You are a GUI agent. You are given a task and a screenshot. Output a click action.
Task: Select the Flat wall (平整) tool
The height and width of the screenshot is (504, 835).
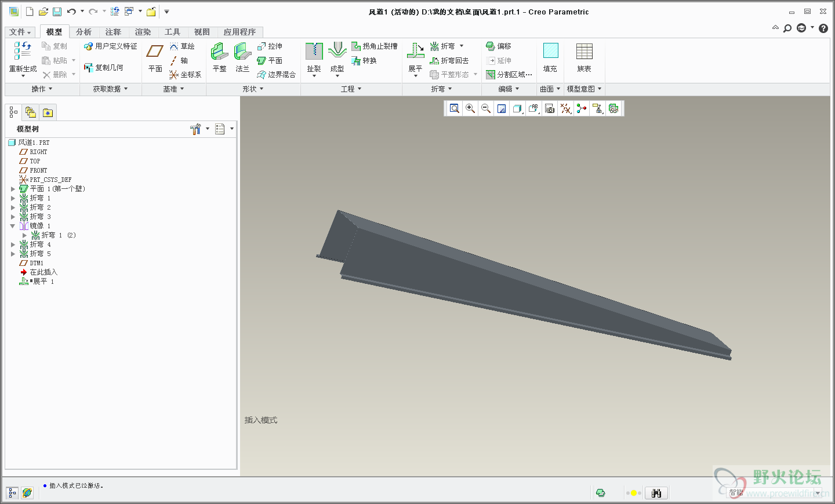click(x=219, y=58)
